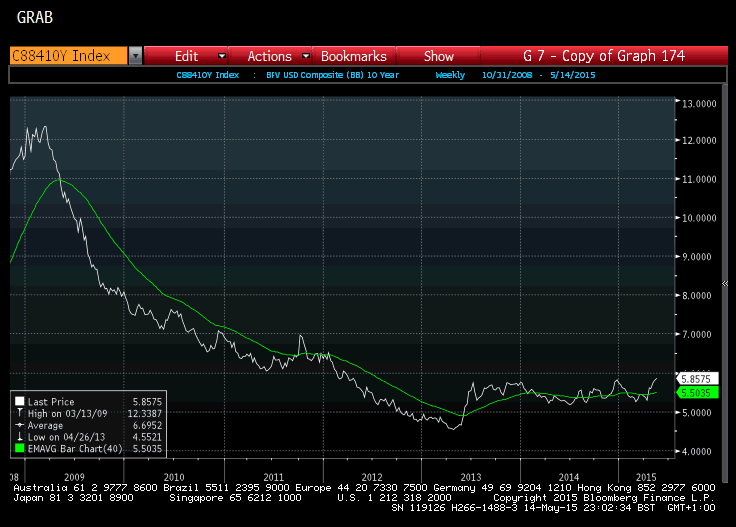Click the Weekly periodicity label
This screenshot has width=736, height=527.
(450, 75)
